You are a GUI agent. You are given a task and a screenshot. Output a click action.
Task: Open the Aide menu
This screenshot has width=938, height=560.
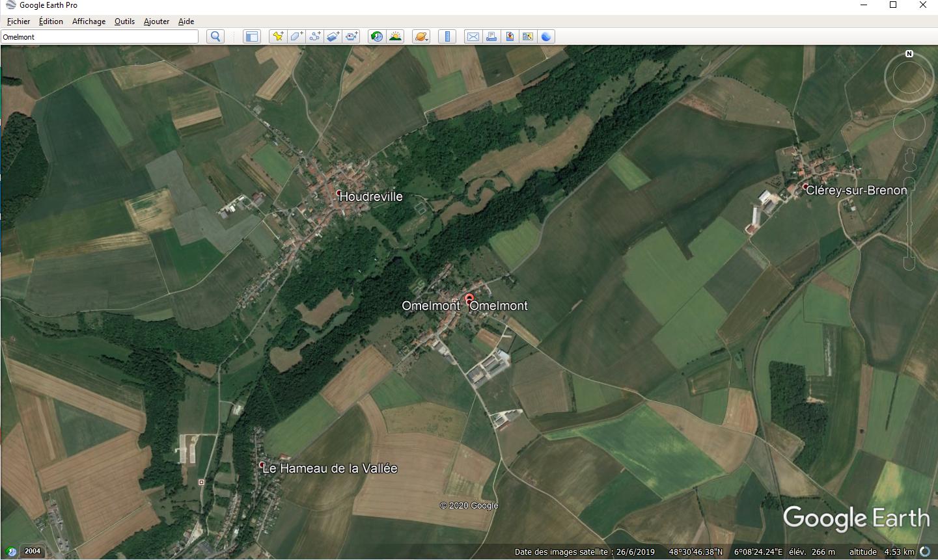point(186,21)
